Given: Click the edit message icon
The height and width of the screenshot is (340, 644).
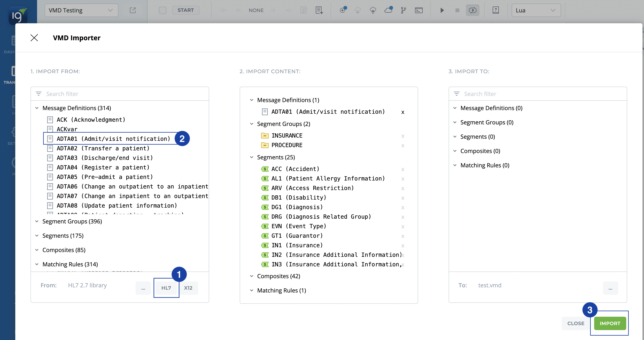Looking at the screenshot, I should (x=304, y=10).
